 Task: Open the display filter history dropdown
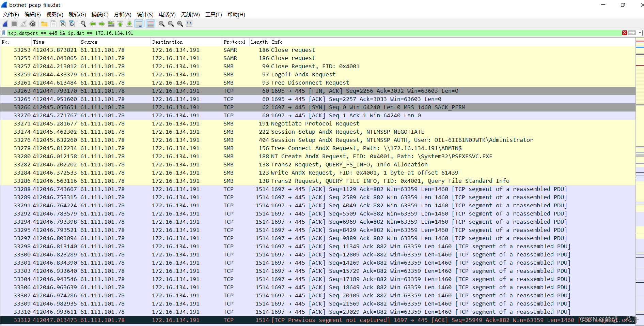pos(640,33)
